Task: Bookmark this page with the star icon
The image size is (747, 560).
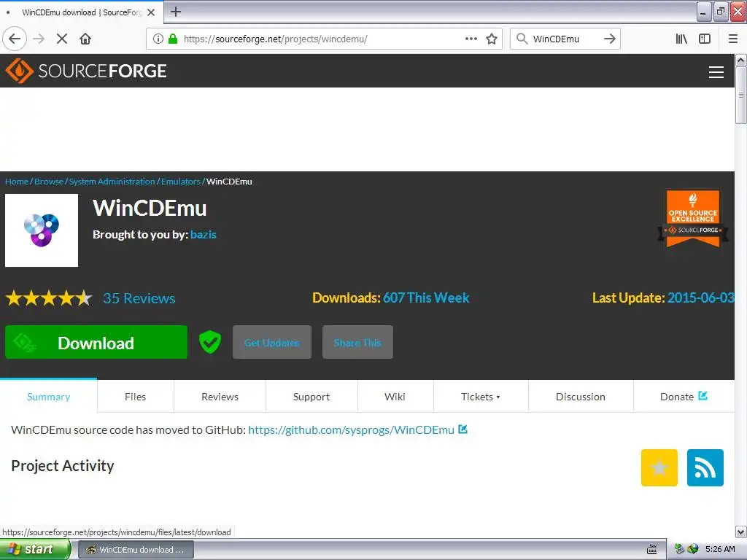Action: [x=492, y=39]
